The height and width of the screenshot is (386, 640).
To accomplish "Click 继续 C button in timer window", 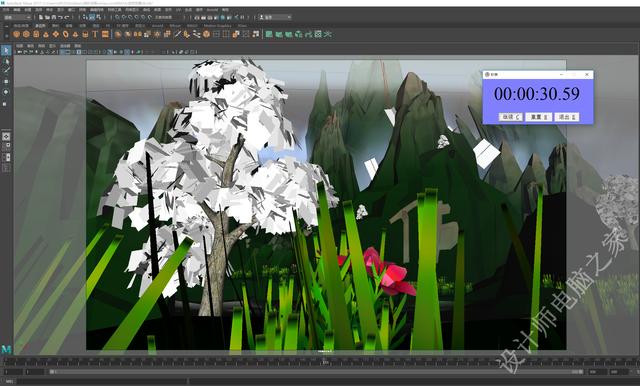I will click(x=510, y=117).
